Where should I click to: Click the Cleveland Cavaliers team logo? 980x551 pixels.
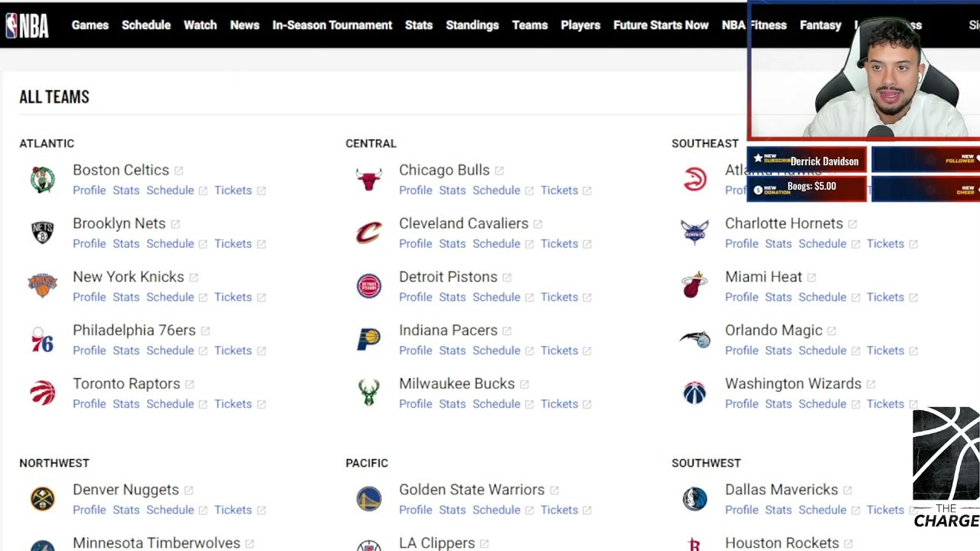369,233
